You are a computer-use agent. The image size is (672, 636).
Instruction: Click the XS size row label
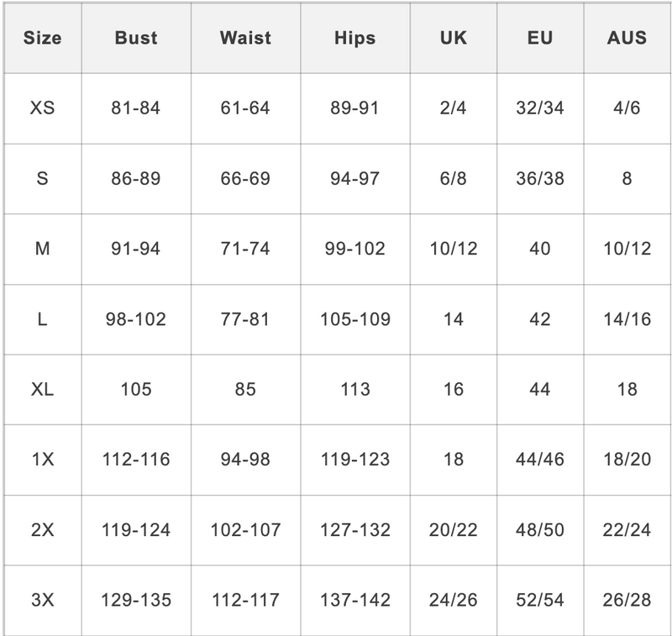42,108
